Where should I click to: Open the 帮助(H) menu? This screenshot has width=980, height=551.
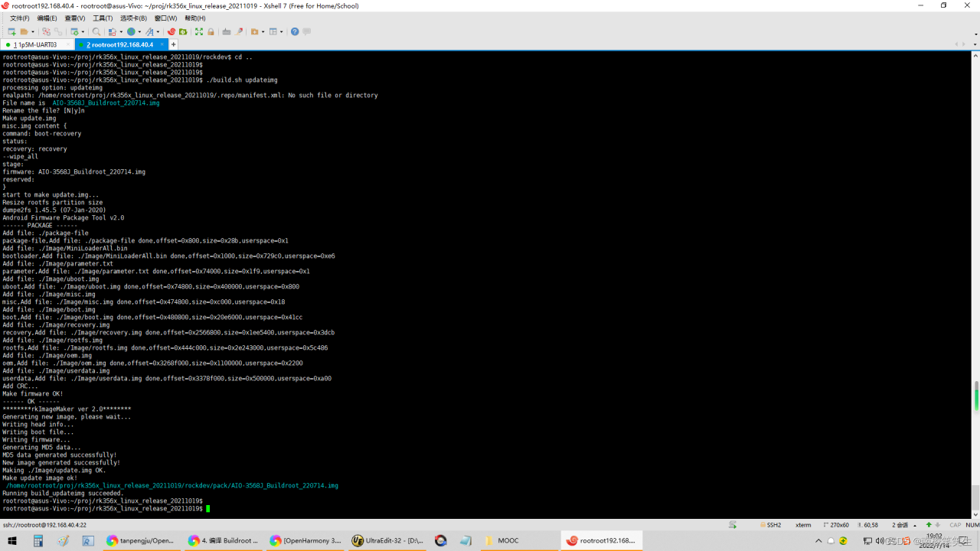tap(195, 18)
